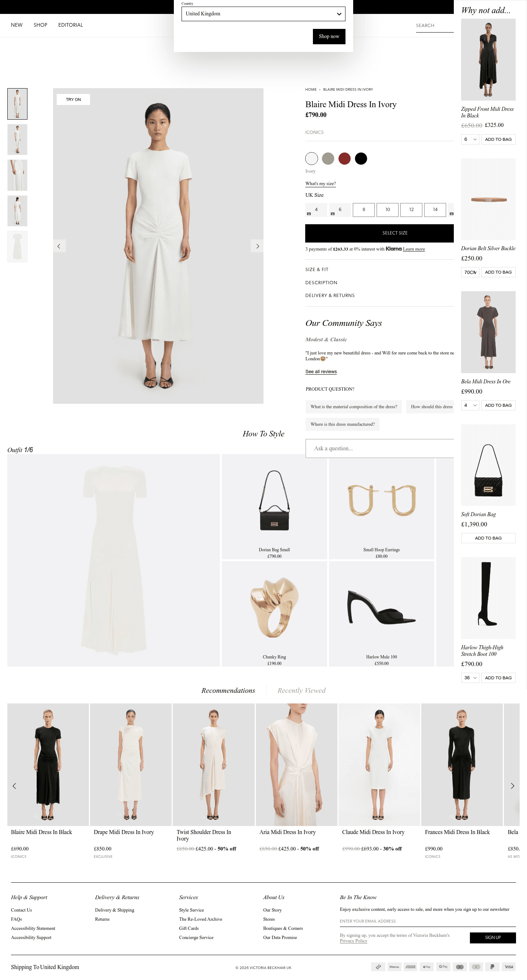Select the grey-taupe color swatch
Image resolution: width=527 pixels, height=980 pixels.
(328, 158)
